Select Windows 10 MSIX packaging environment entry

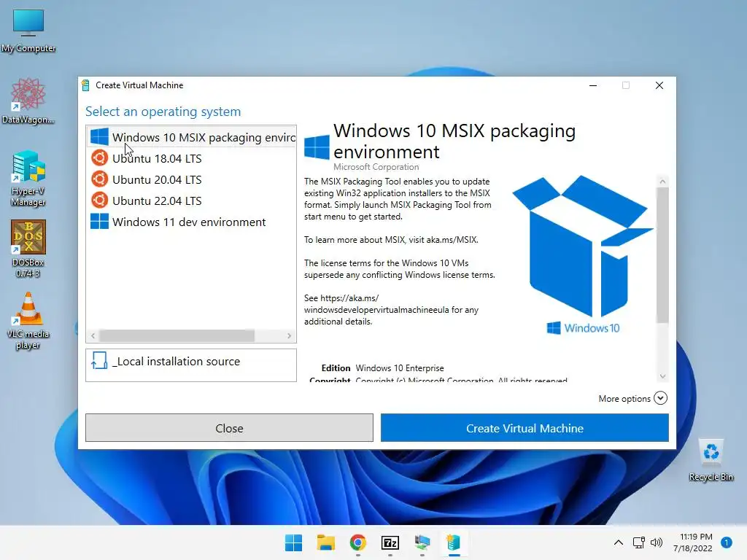[191, 137]
